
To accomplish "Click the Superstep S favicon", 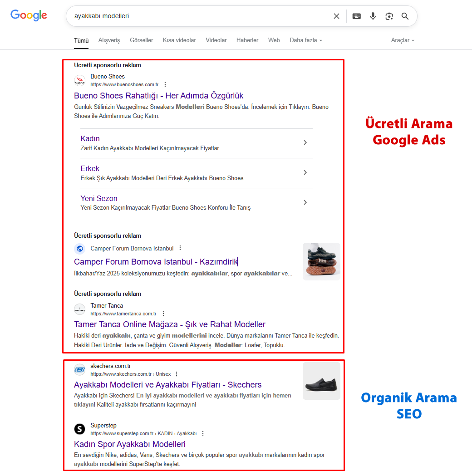I will pyautogui.click(x=79, y=429).
